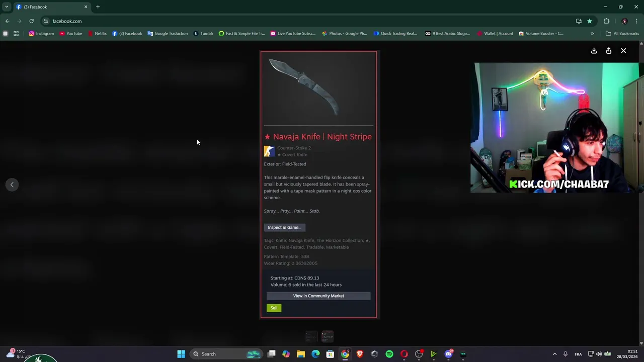The height and width of the screenshot is (362, 644).
Task: Open the Fast & Simple File Tr... bookmark
Action: 242,34
